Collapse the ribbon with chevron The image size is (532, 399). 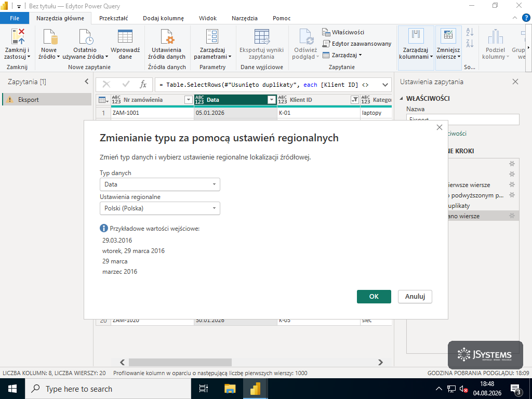coord(515,18)
